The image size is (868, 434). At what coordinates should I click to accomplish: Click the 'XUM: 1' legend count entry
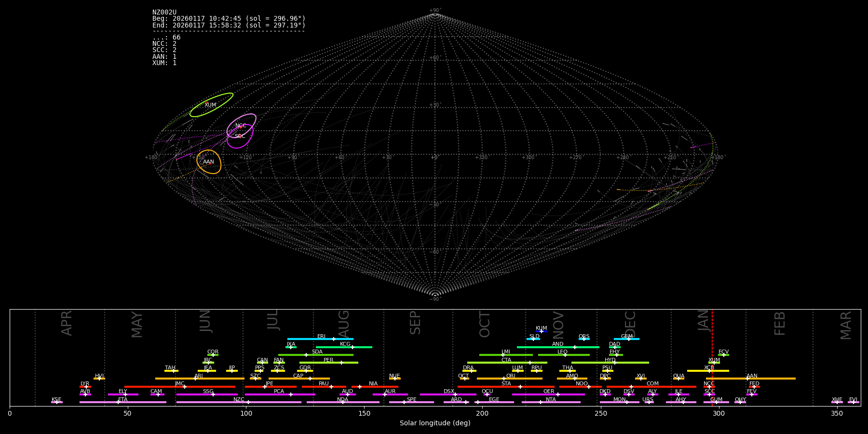pos(164,63)
